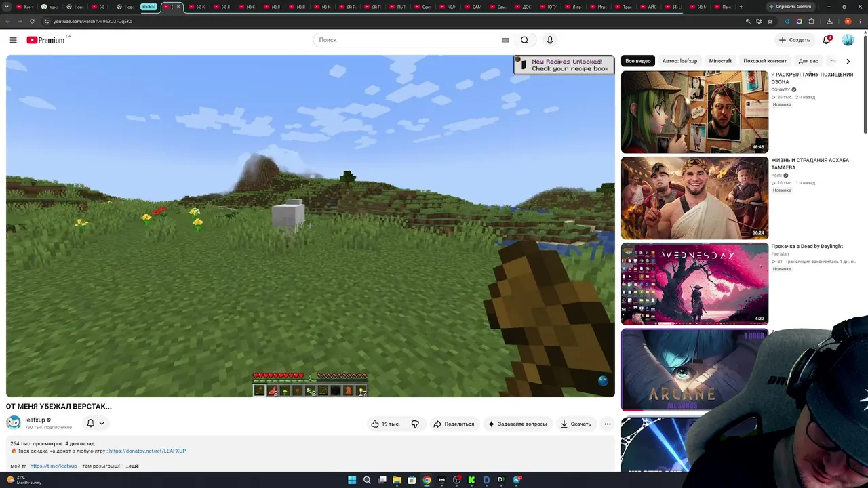
Task: Open 'Я РАСКРЫЛ ТАЙНУ ПОХИЩЕНИЯ ОЗОНА' thumbnail
Action: pyautogui.click(x=694, y=112)
